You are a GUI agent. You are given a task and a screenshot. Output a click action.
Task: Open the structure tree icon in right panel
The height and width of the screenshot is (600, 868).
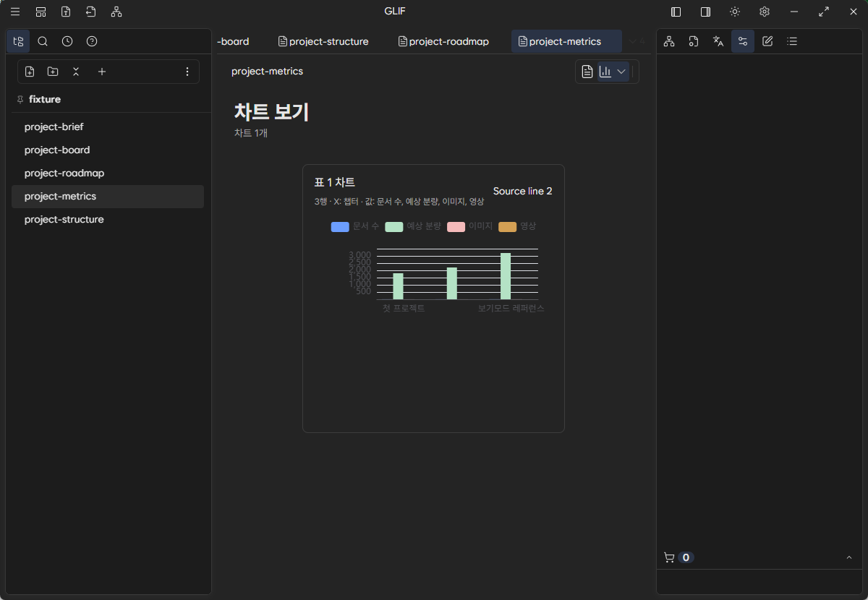(x=669, y=41)
